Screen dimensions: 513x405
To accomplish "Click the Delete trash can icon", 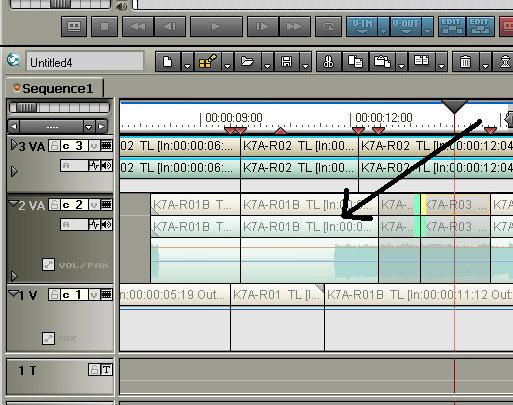I will point(465,62).
